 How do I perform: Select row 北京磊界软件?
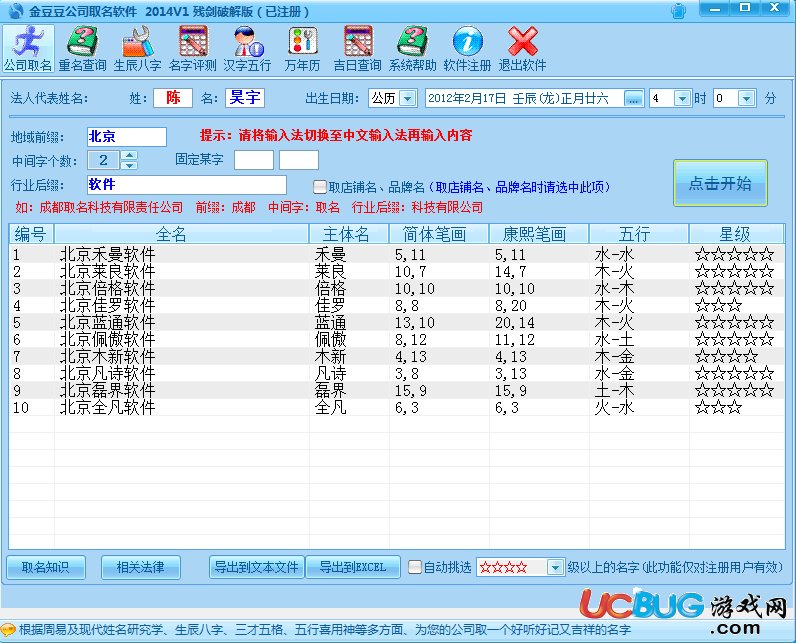[x=396, y=390]
